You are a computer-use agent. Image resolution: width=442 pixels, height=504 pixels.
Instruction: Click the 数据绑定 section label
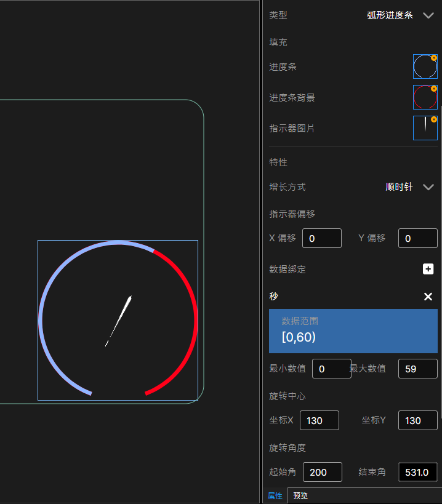287,270
